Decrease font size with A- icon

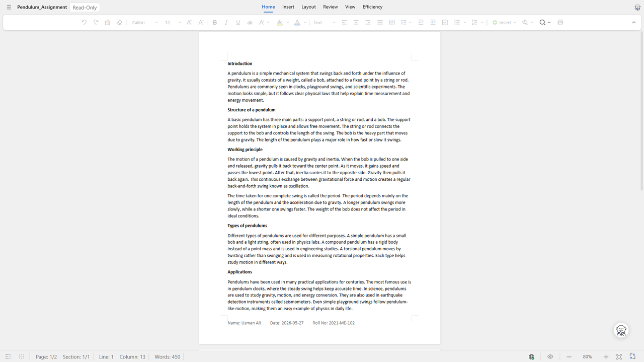click(201, 23)
